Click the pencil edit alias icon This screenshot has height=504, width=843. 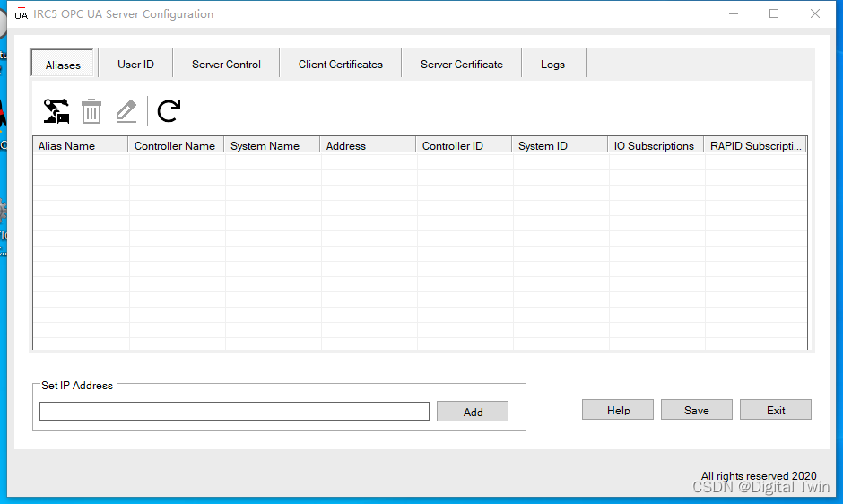126,111
